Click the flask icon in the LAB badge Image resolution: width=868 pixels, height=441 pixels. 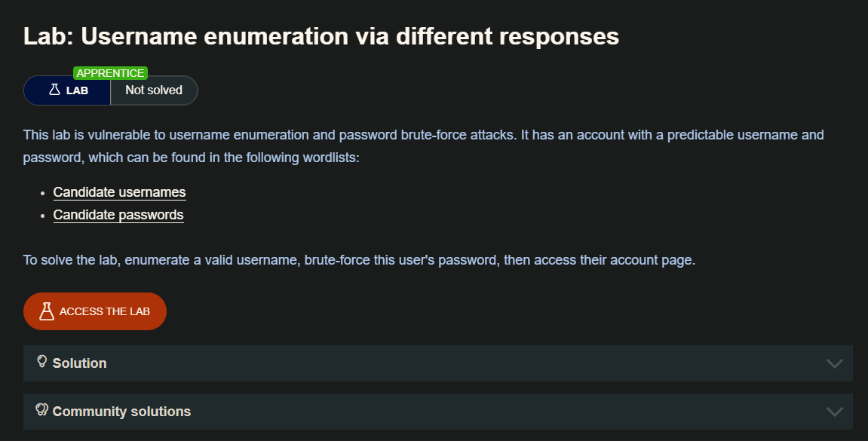coord(54,90)
